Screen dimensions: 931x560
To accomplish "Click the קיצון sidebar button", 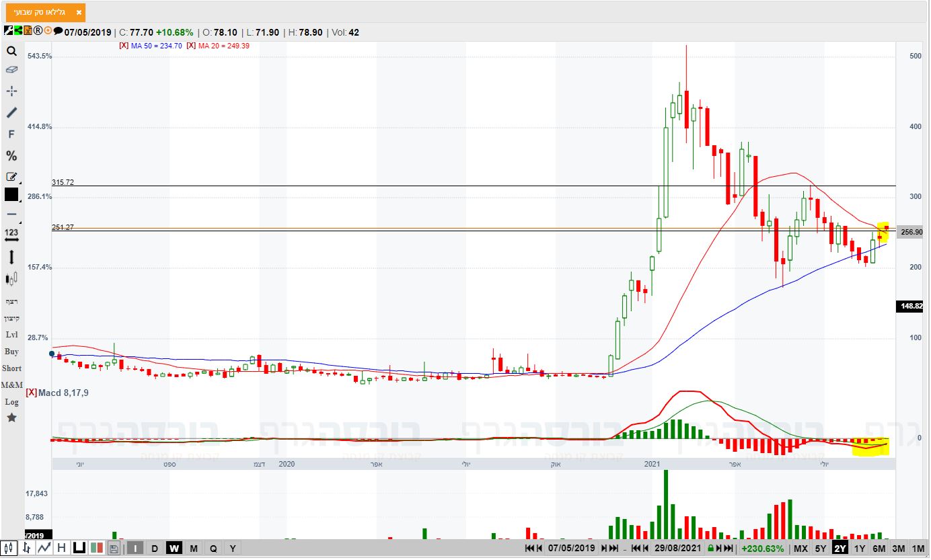I will pos(11,317).
